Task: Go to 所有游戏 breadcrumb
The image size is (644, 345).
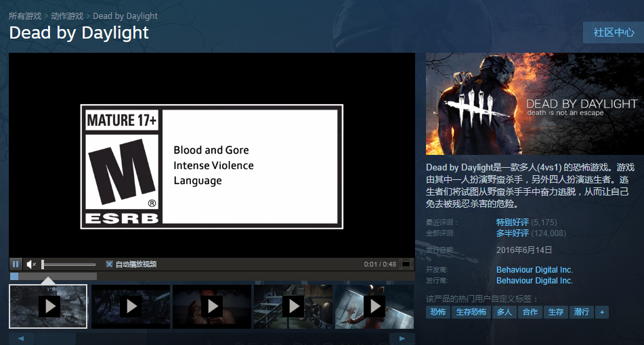Action: (25, 16)
